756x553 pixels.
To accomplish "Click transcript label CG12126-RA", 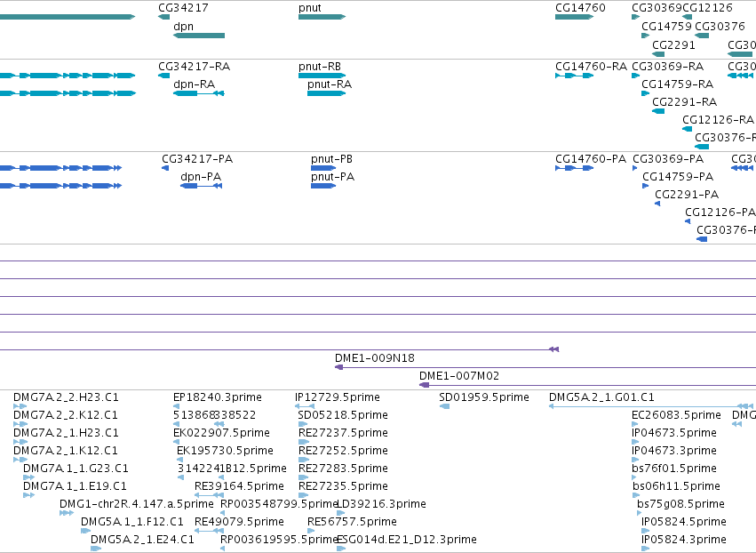I will coord(718,120).
